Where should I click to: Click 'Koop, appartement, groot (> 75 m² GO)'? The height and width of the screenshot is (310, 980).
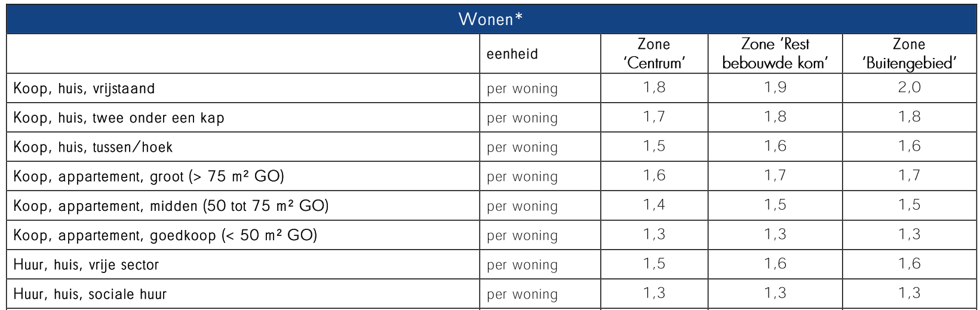pos(149,177)
